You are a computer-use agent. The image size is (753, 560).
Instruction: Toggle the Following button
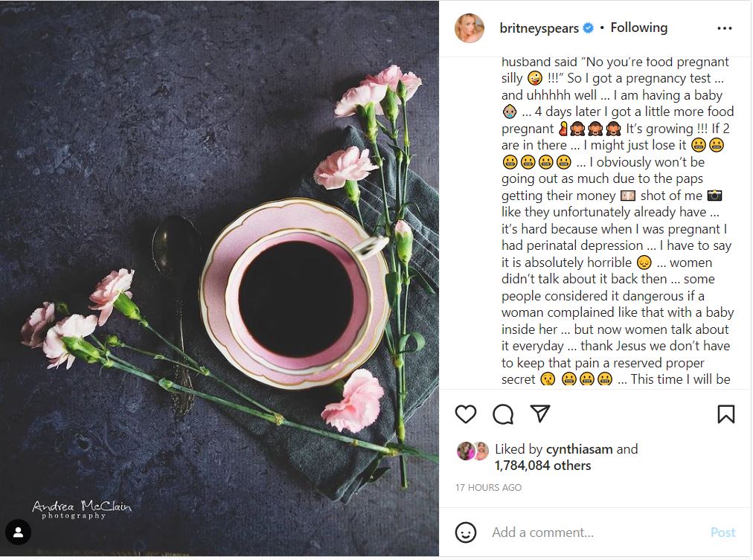[x=638, y=28]
